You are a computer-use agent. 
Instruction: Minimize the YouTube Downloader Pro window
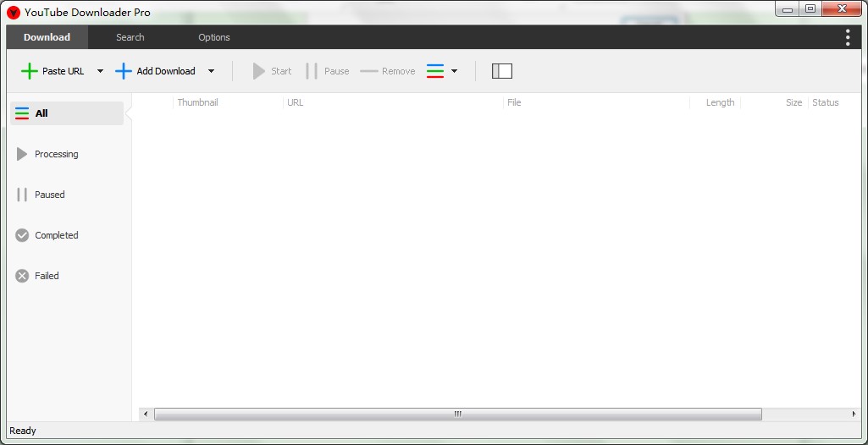click(788, 9)
